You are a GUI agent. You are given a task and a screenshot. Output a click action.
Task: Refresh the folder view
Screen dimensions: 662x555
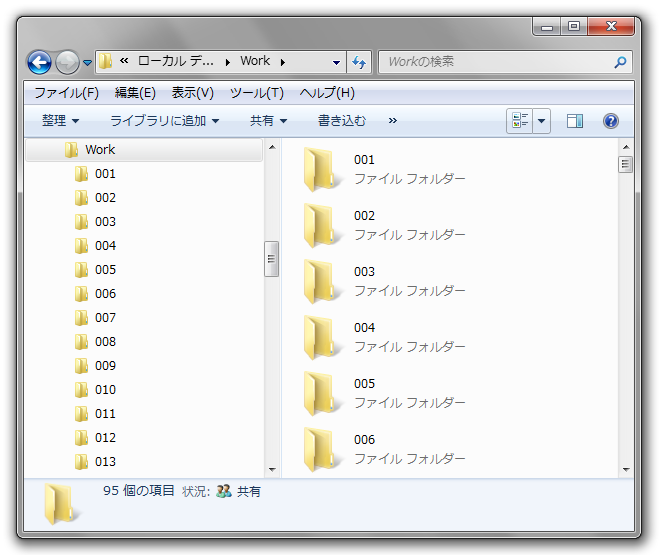click(x=359, y=62)
